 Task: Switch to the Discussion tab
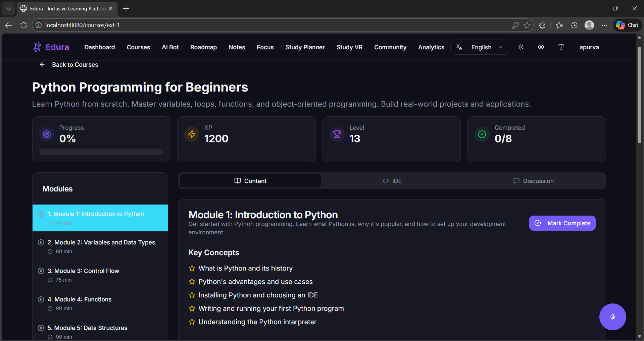[x=534, y=181]
